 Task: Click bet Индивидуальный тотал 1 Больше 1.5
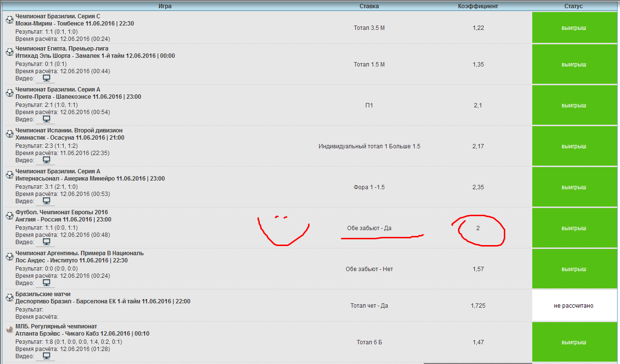[369, 146]
